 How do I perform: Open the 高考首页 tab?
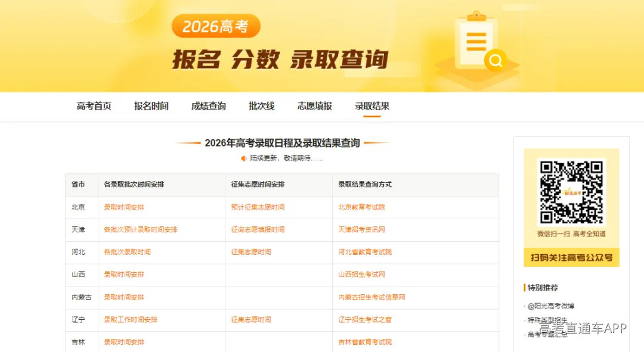[x=94, y=106]
